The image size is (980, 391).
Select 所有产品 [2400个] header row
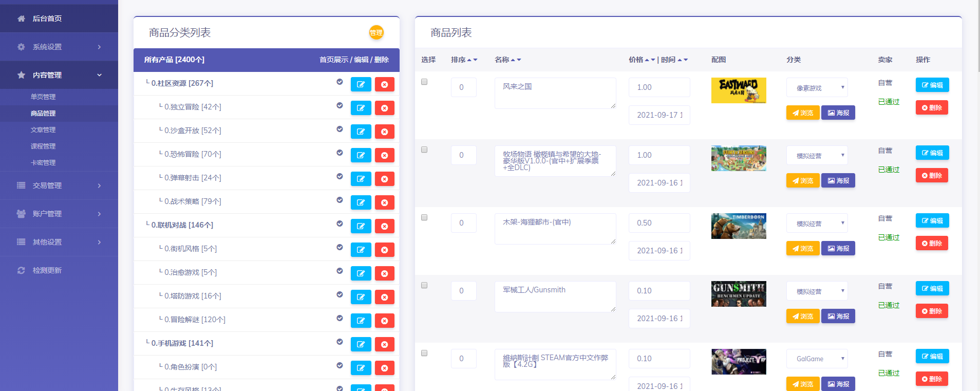[x=267, y=60]
